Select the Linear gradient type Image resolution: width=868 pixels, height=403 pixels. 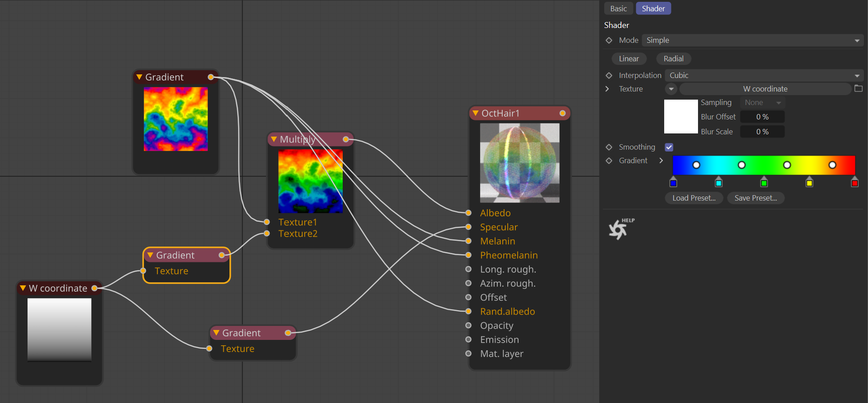click(629, 59)
